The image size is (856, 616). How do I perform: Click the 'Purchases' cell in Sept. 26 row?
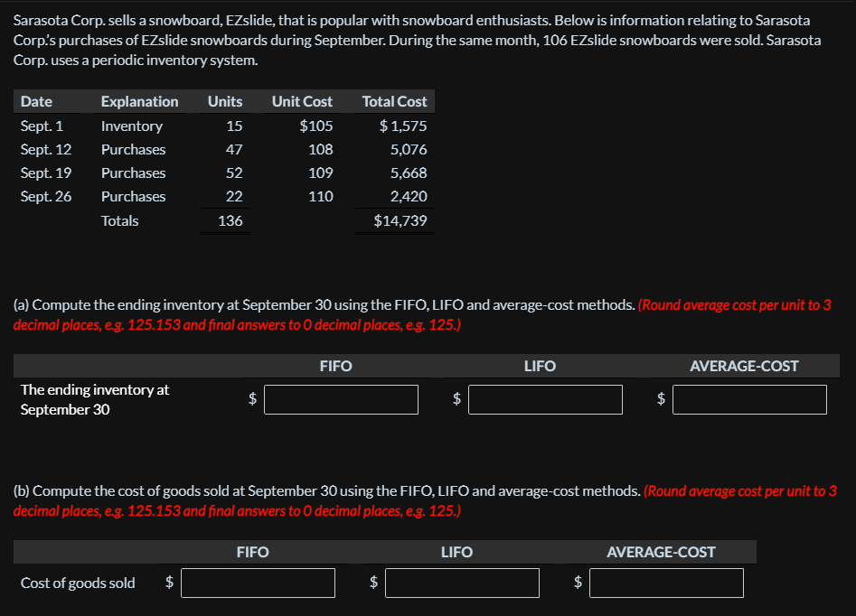click(133, 196)
